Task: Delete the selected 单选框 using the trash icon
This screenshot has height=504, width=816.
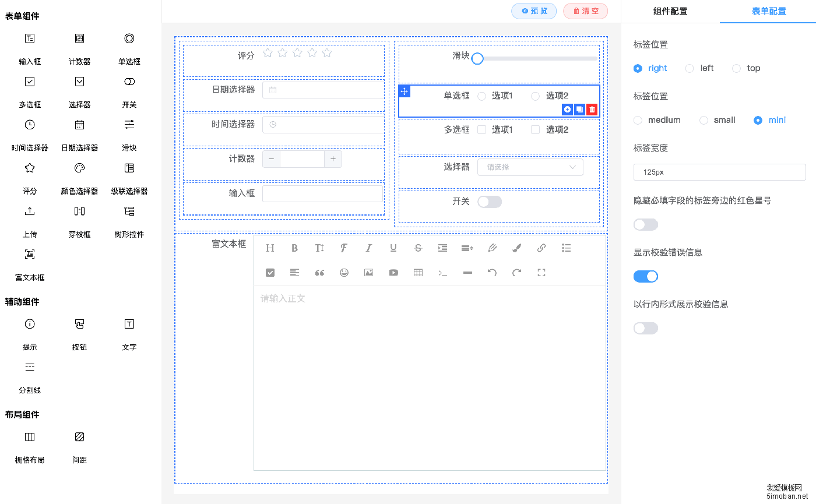Action: tap(592, 109)
